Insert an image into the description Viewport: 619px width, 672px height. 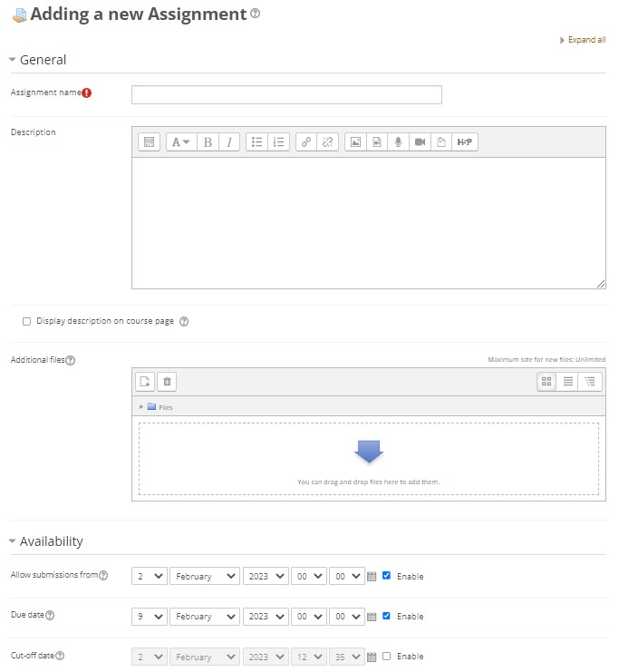[355, 142]
